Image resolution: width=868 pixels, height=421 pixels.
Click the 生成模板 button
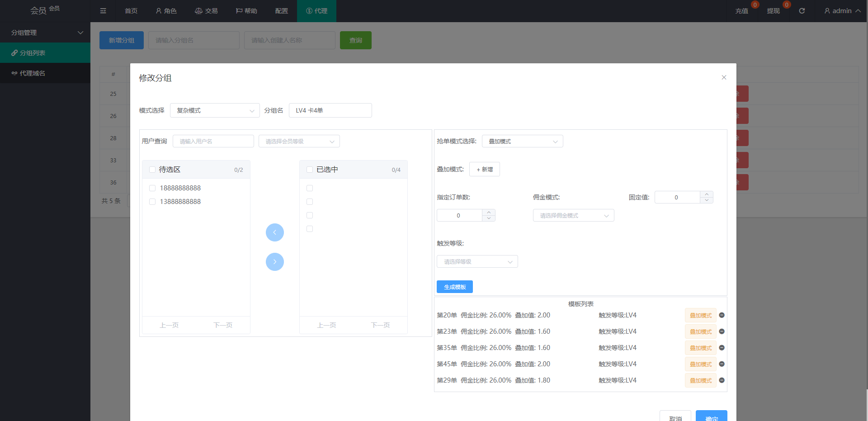pos(454,287)
